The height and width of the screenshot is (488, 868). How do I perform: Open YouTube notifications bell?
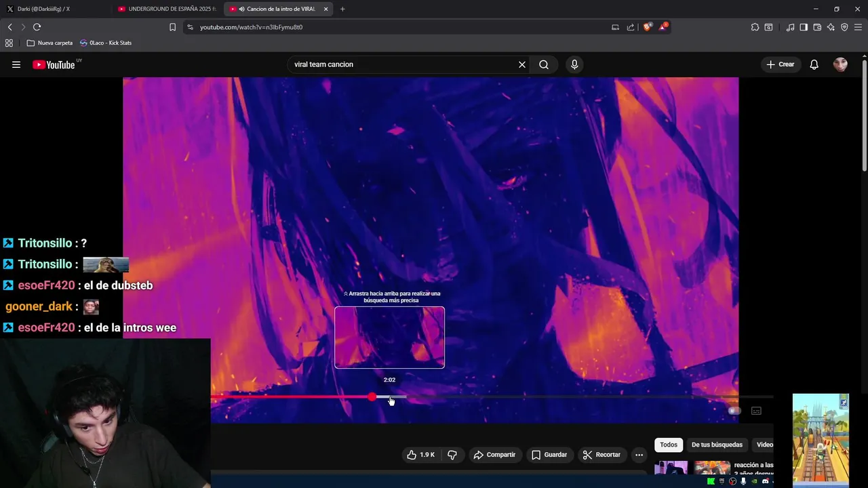click(814, 64)
